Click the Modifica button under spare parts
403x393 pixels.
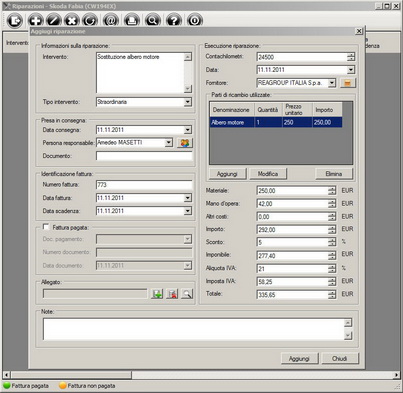[268, 174]
